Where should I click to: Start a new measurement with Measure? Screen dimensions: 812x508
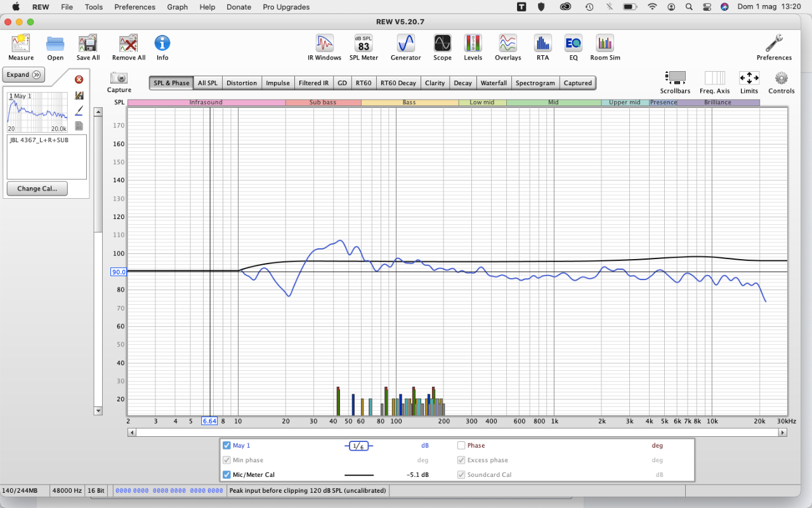pyautogui.click(x=21, y=48)
